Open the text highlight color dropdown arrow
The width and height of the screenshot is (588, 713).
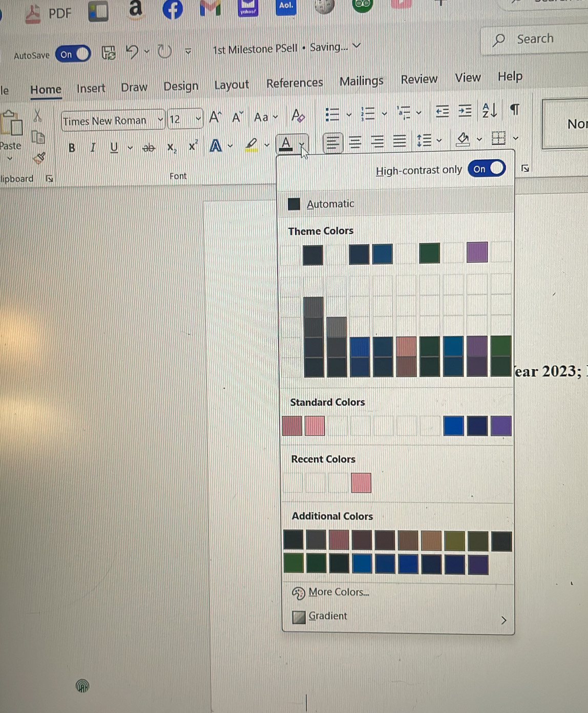[266, 145]
